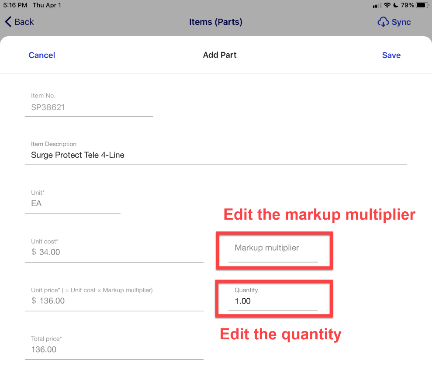Save the new part
The image size is (432, 380).
click(391, 55)
